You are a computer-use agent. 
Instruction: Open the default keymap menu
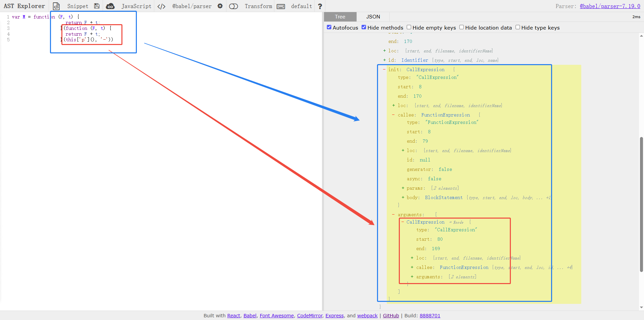(301, 6)
